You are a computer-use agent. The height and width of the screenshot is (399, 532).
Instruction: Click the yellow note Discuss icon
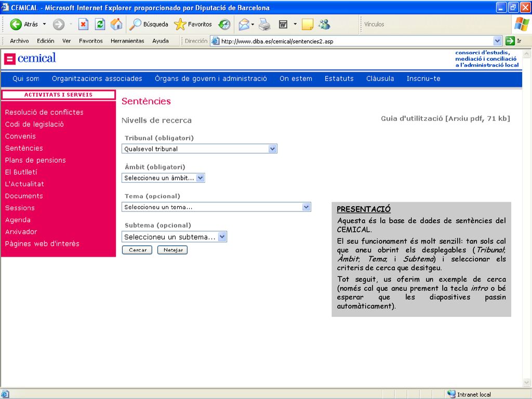(307, 24)
